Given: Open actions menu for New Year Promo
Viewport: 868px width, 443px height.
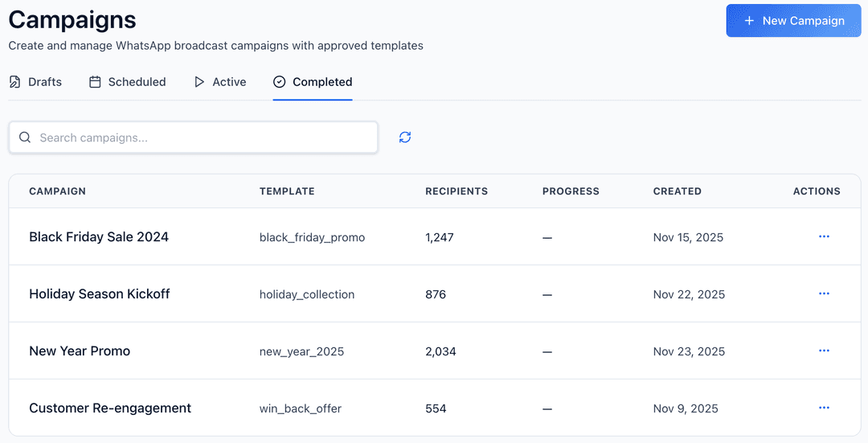Looking at the screenshot, I should click(824, 351).
